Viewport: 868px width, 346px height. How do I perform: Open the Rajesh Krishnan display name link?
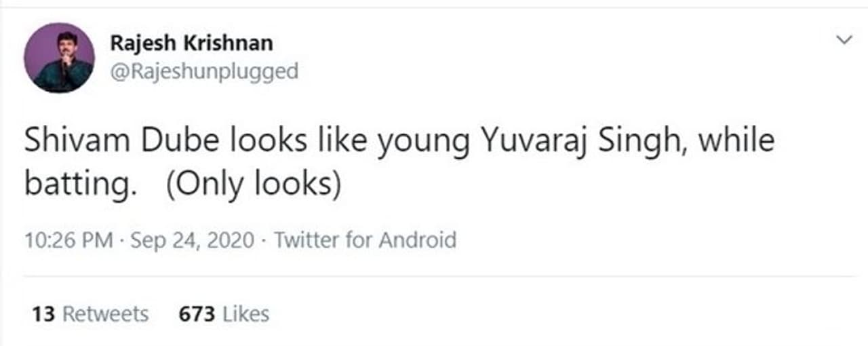click(191, 43)
